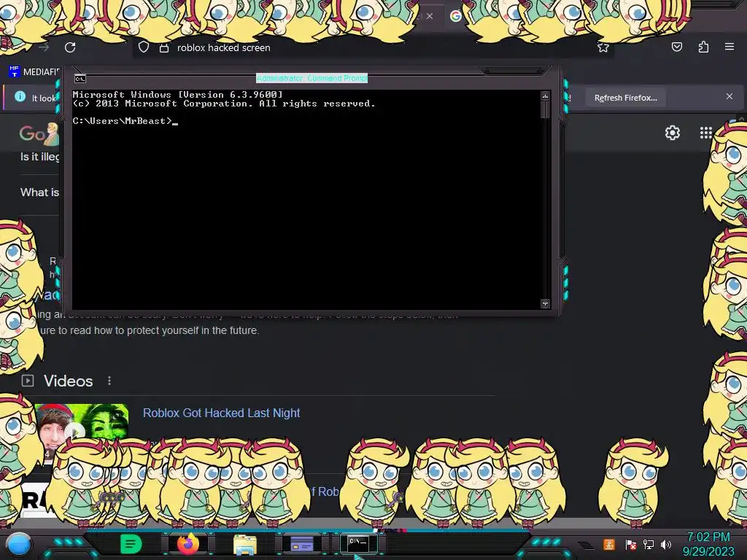747x560 pixels.
Task: Open the Action Center flag icon
Action: tap(630, 545)
